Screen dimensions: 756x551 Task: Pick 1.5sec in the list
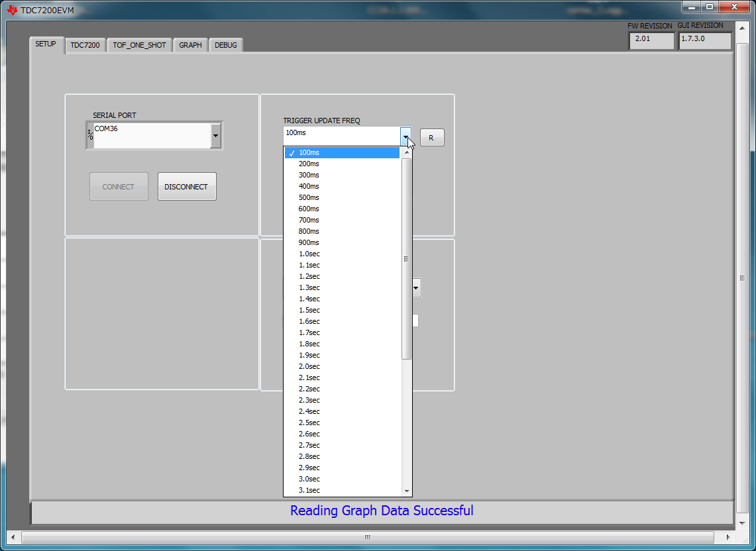343,310
